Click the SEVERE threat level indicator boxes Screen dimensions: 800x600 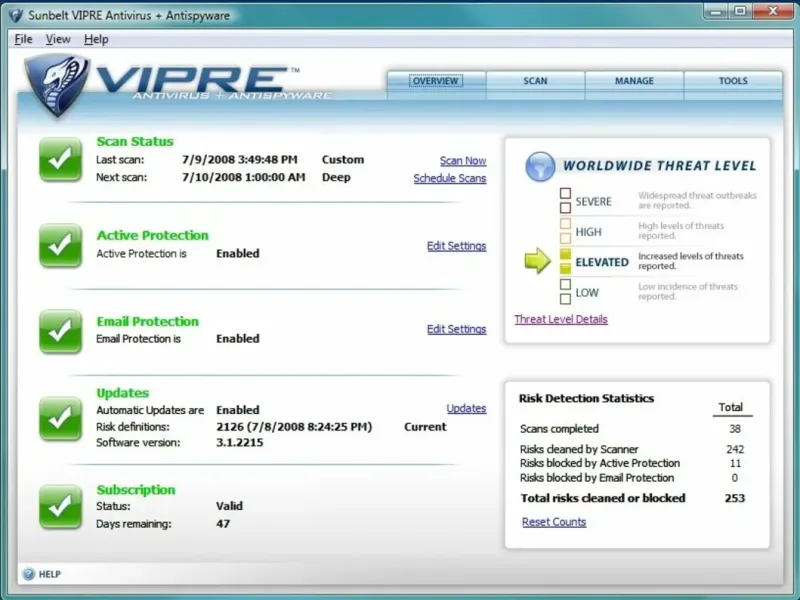565,201
